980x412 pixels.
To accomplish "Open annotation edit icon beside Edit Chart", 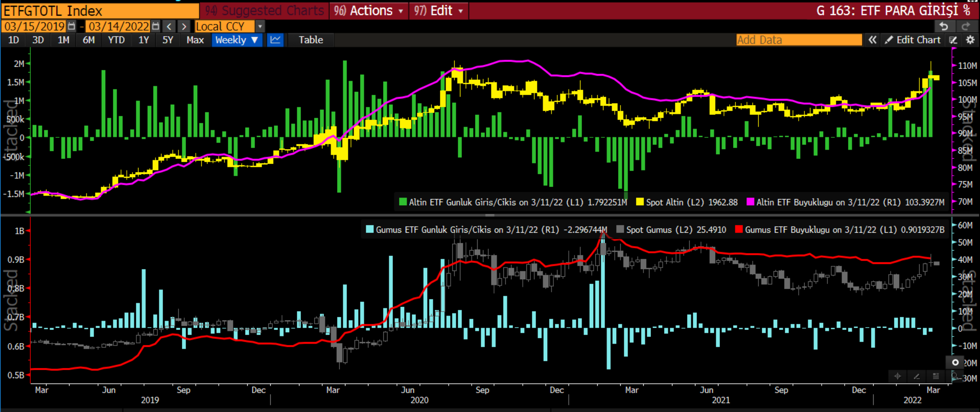I will pos(953,40).
